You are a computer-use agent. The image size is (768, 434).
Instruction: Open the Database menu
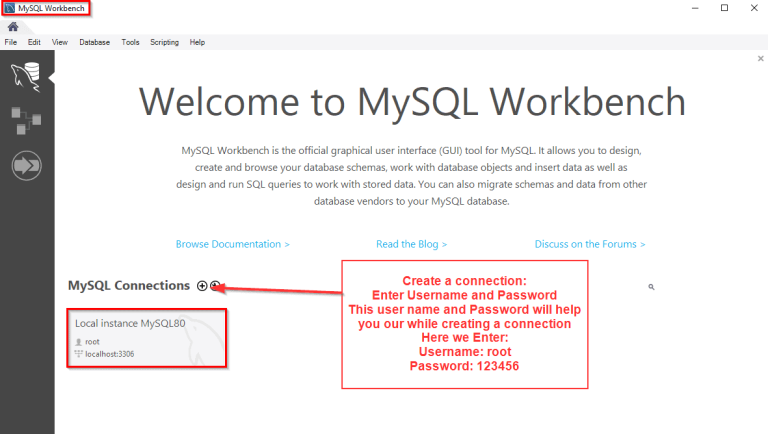95,42
